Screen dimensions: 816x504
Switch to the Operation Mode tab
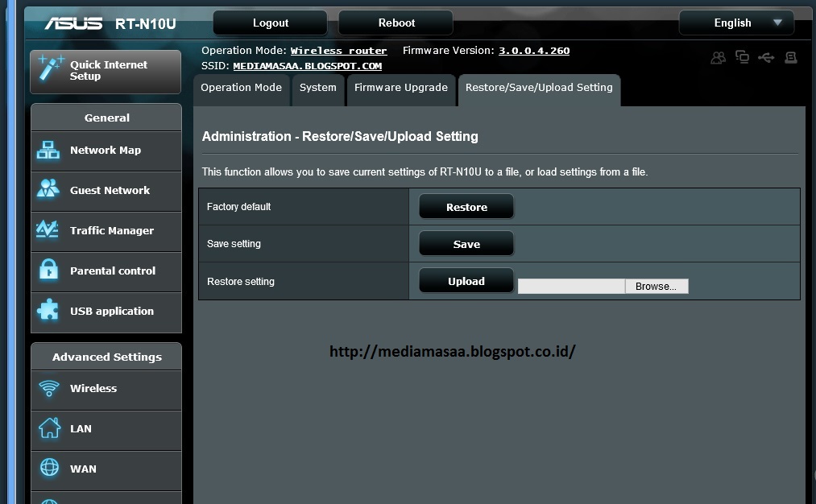(x=242, y=89)
